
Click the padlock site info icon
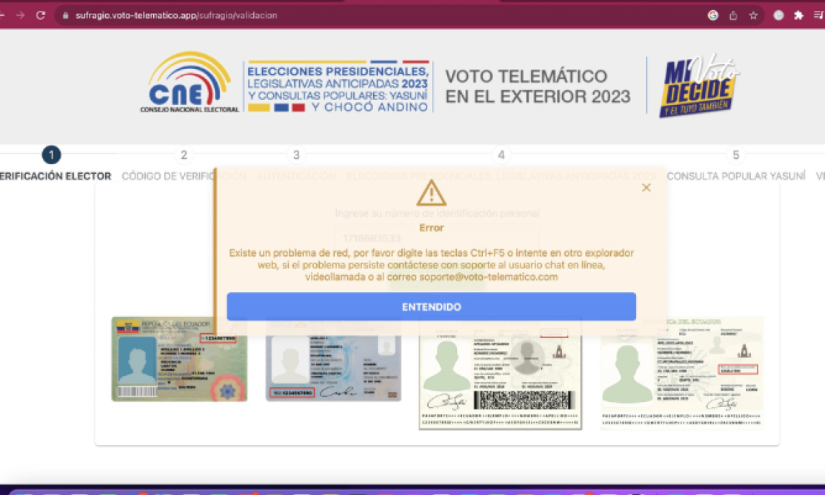pyautogui.click(x=65, y=16)
